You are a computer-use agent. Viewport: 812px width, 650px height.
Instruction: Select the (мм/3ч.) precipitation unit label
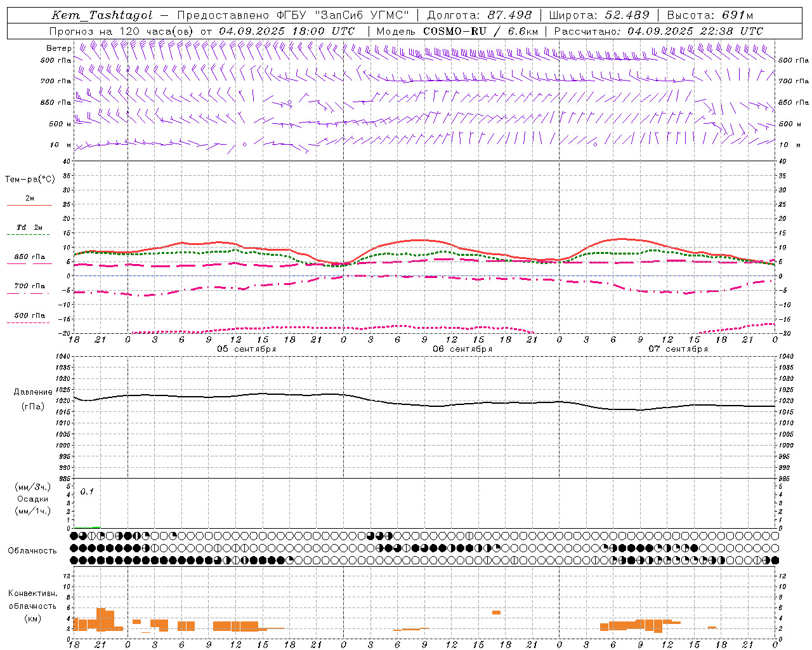click(32, 487)
